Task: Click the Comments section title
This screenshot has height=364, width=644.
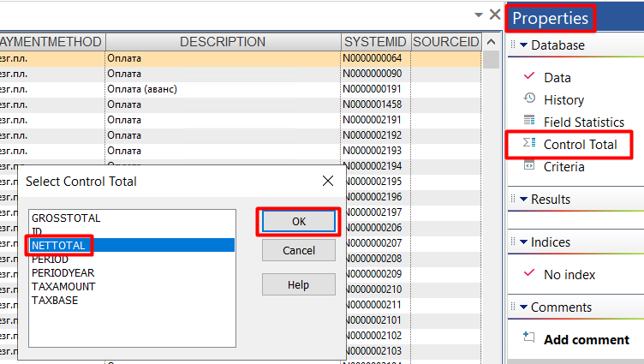Action: point(561,307)
